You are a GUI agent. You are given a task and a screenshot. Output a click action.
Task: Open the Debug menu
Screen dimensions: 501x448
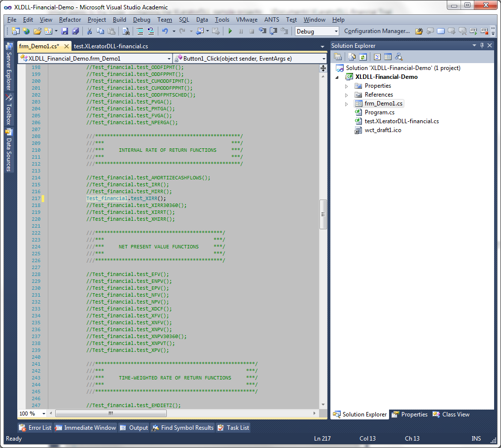pos(142,20)
